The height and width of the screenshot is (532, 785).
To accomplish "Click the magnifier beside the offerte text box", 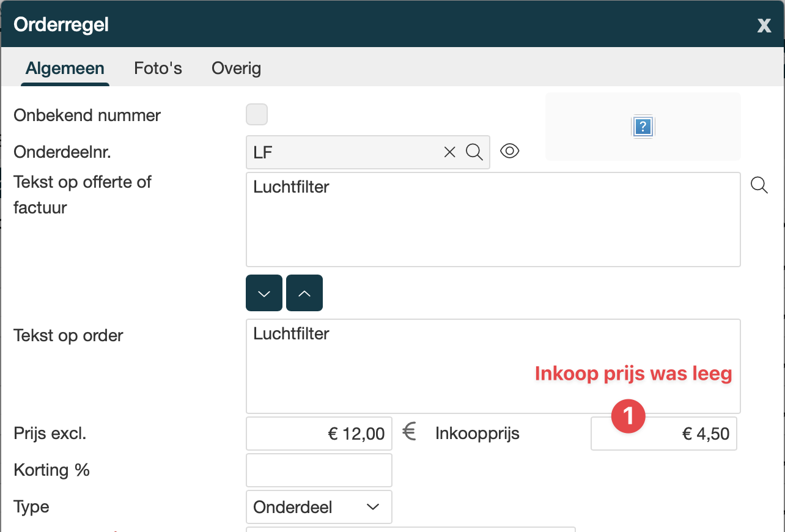I will [x=759, y=185].
